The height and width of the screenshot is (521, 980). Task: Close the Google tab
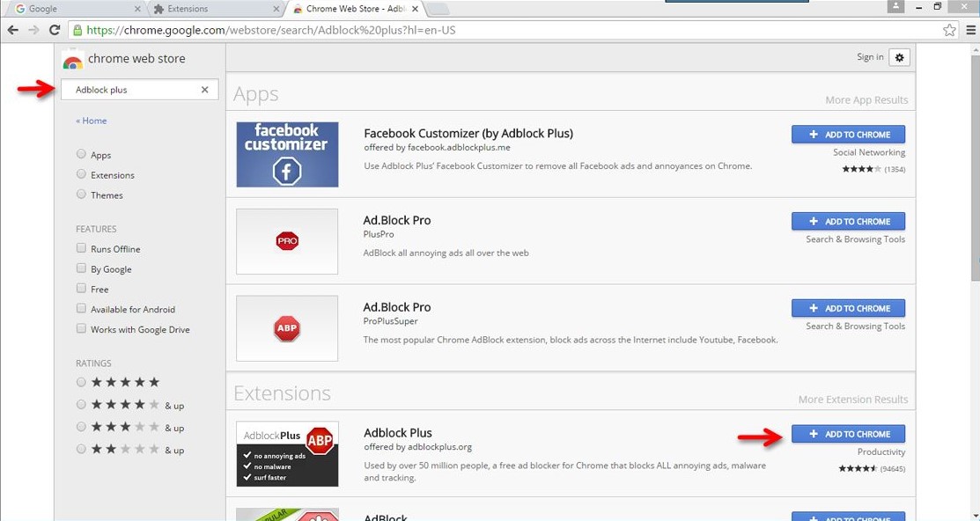[x=137, y=9]
